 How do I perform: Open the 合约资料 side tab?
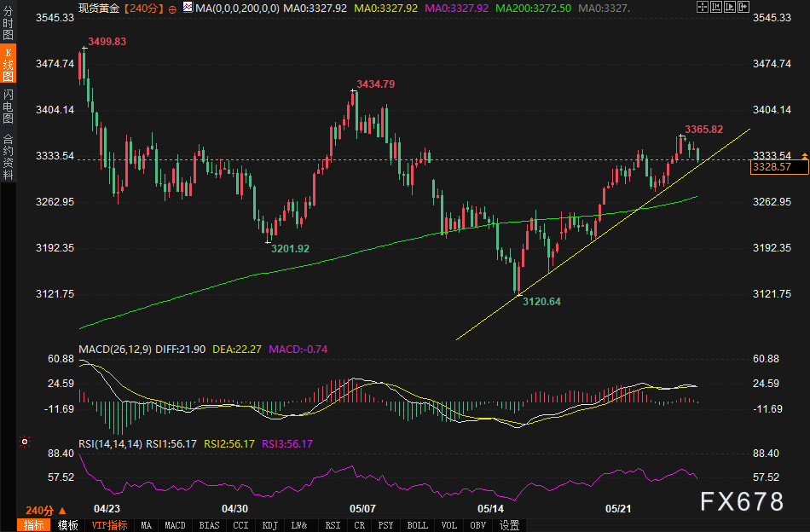9,156
